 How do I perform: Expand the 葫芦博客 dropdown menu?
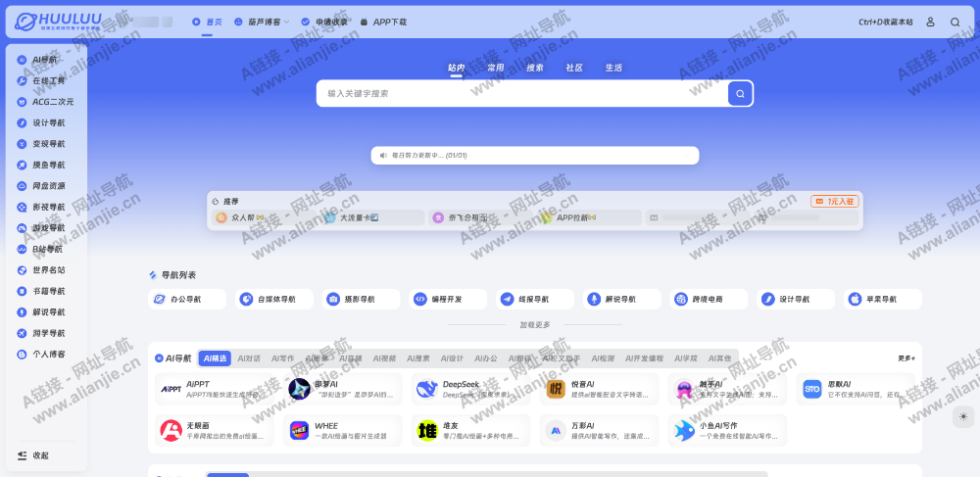[262, 22]
